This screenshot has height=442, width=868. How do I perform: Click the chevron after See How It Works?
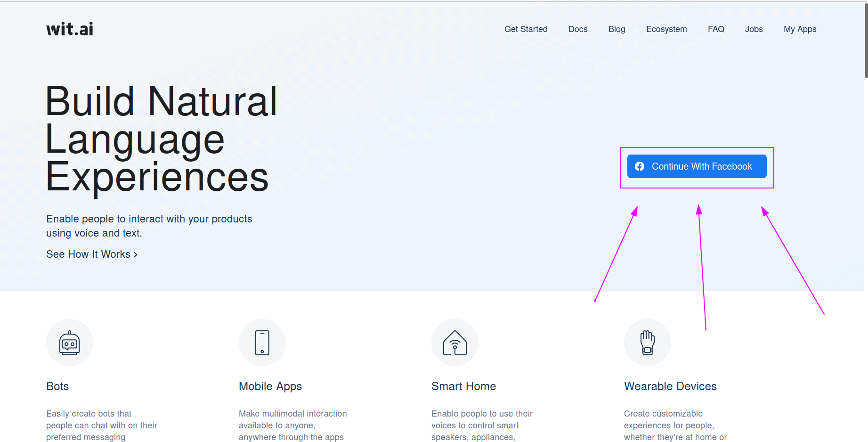coord(136,254)
